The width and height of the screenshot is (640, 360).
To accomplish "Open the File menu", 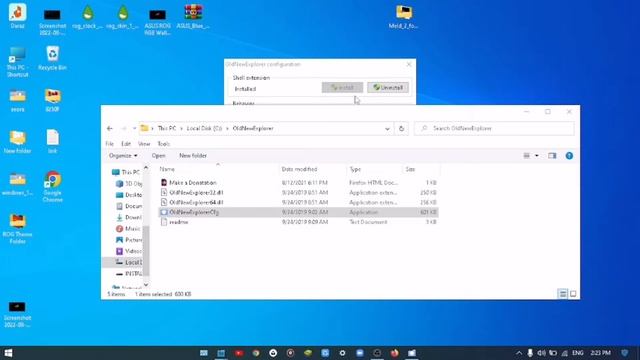I will pos(109,144).
